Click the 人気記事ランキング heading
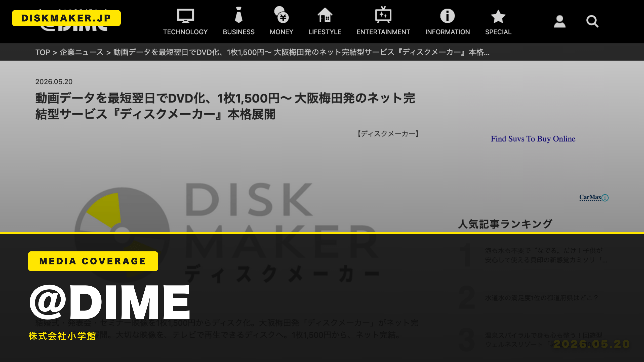The height and width of the screenshot is (362, 644). pos(505,224)
